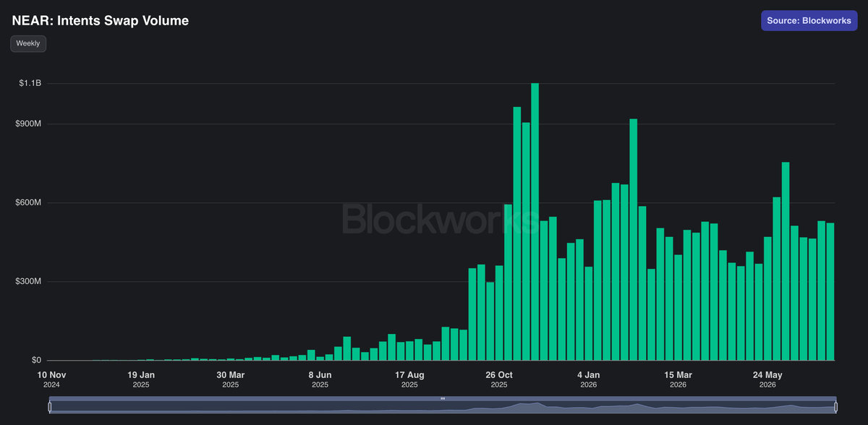Click the $1.1B y-axis label
Viewport: 868px width, 425px height.
click(30, 83)
